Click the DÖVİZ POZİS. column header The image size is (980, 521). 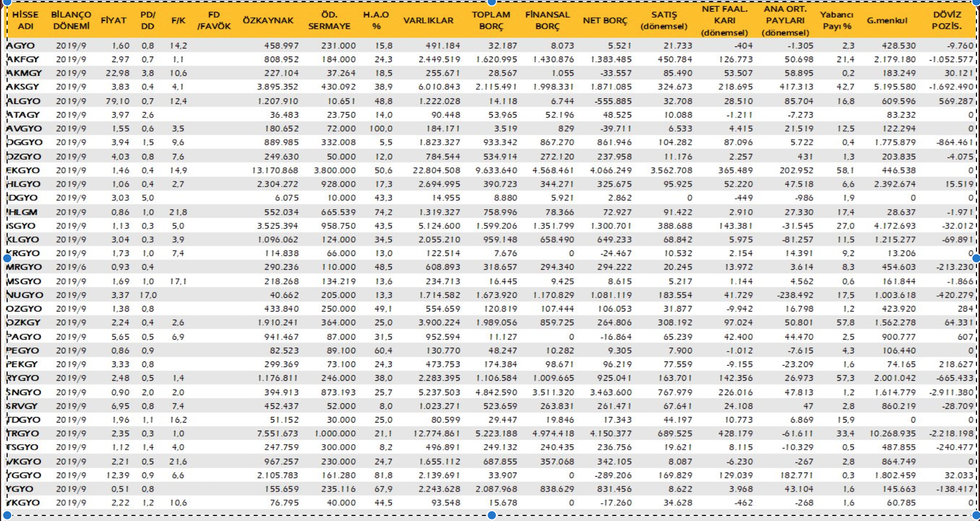(947, 20)
